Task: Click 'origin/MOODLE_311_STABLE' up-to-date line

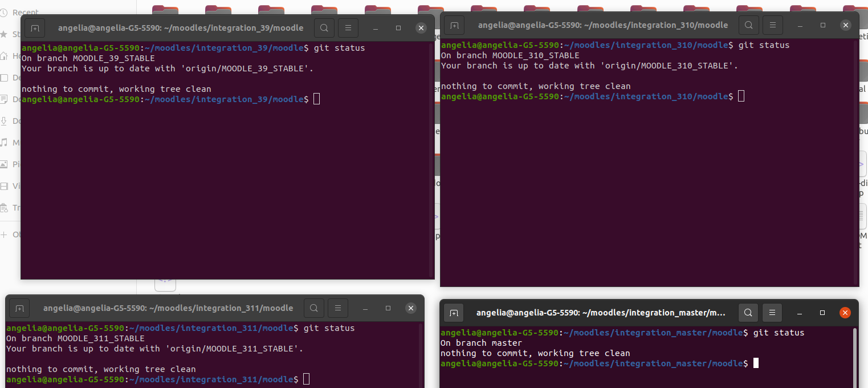Action: click(155, 349)
